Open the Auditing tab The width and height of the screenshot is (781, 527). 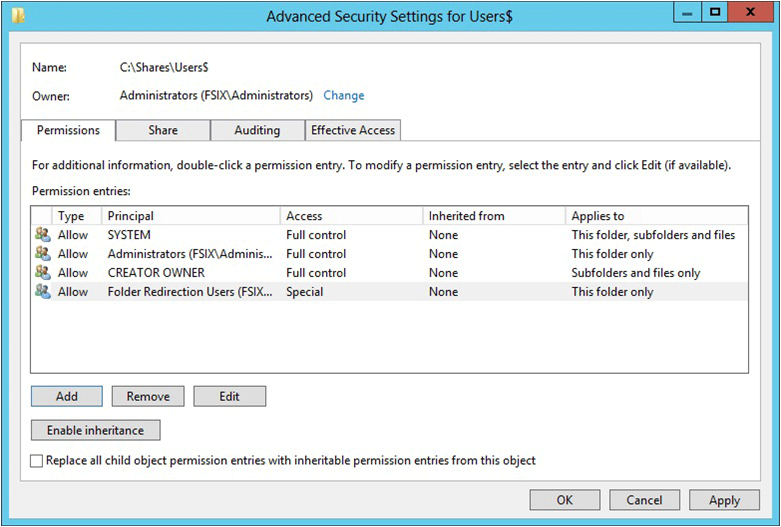(257, 131)
